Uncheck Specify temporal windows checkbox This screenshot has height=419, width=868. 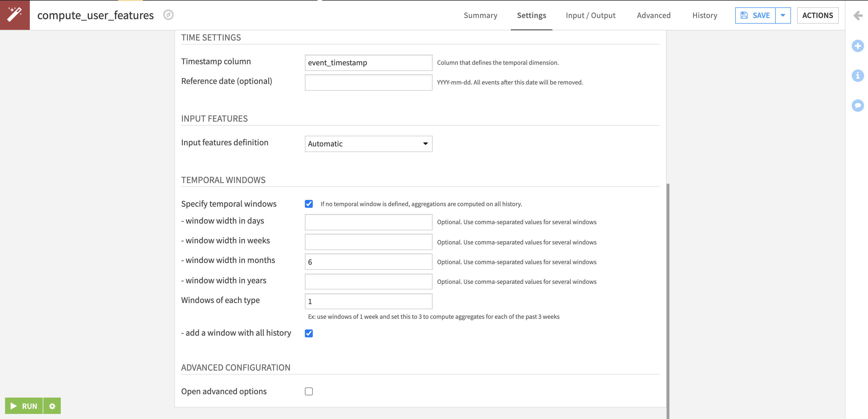click(x=309, y=204)
